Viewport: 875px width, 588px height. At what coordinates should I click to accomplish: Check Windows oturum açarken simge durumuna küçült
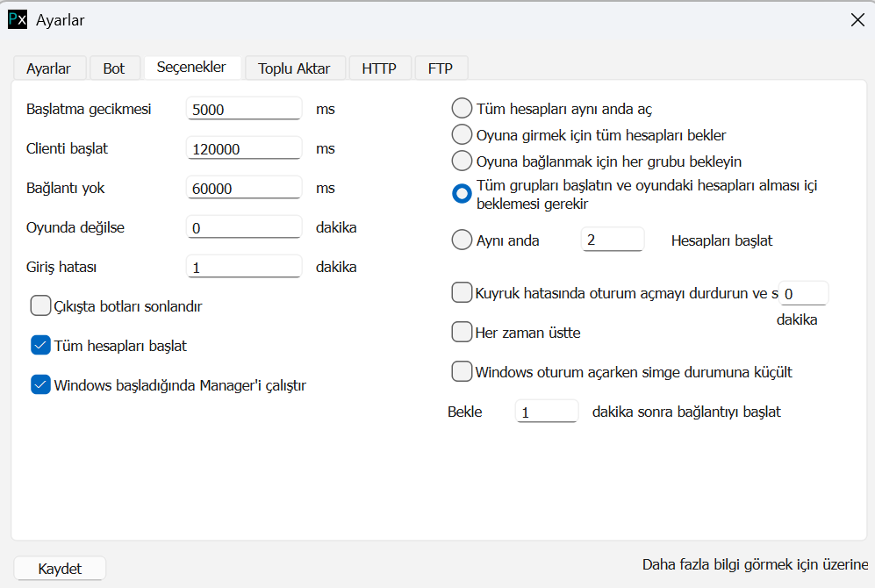pos(462,372)
